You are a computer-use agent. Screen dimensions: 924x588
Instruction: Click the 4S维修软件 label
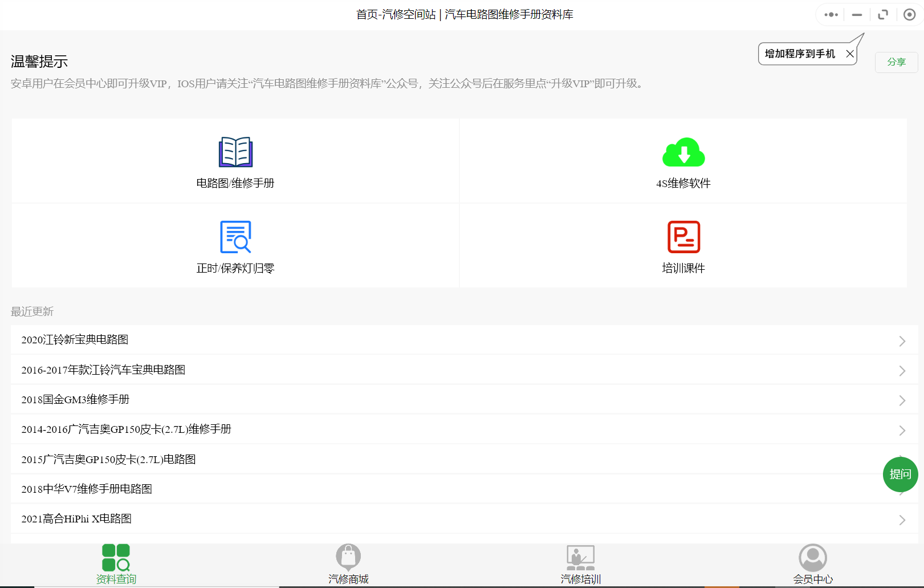click(683, 183)
